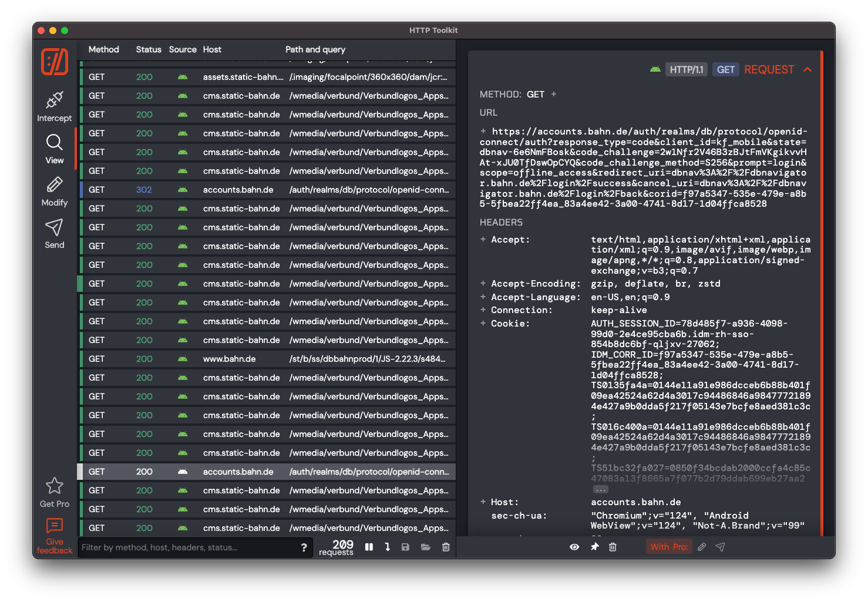Expand the Accept-Encoding header info

pyautogui.click(x=483, y=283)
